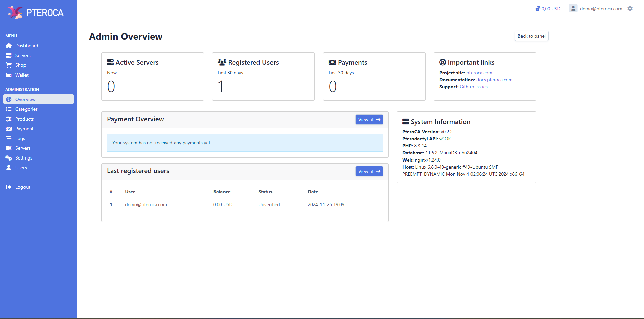Click demo@pteroca.com in users table
The width and height of the screenshot is (644, 319).
(146, 204)
